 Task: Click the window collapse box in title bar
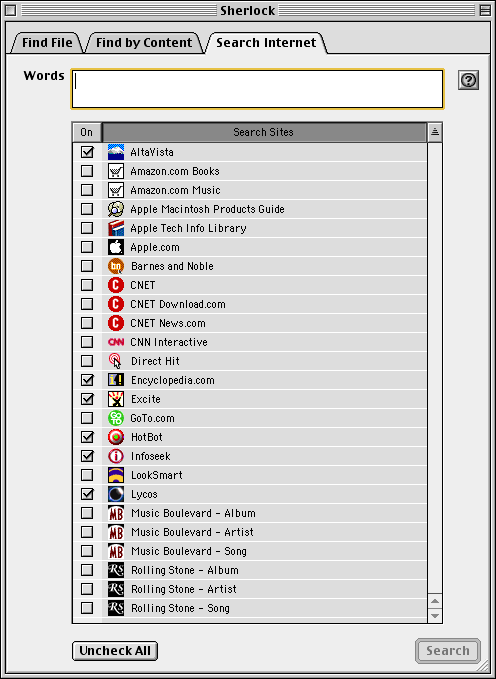click(x=485, y=10)
